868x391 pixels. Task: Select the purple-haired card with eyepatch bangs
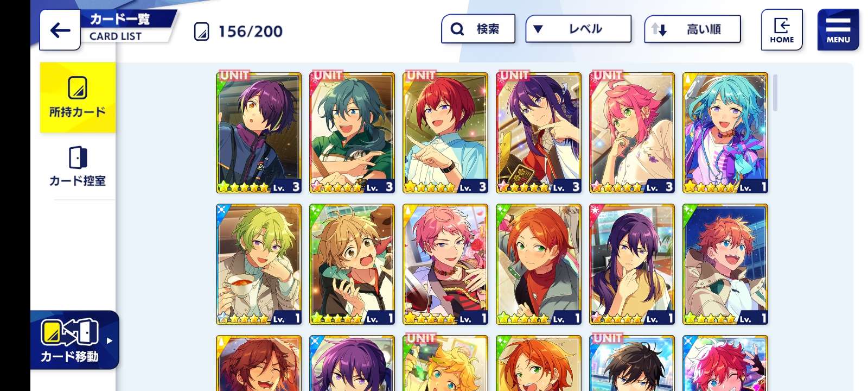[259, 133]
